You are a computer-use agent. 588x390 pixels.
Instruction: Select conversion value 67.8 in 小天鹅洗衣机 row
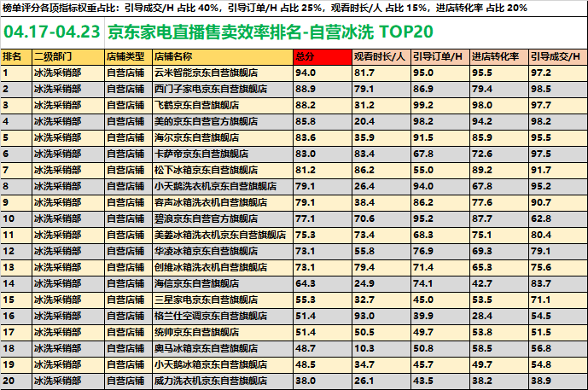(499, 186)
